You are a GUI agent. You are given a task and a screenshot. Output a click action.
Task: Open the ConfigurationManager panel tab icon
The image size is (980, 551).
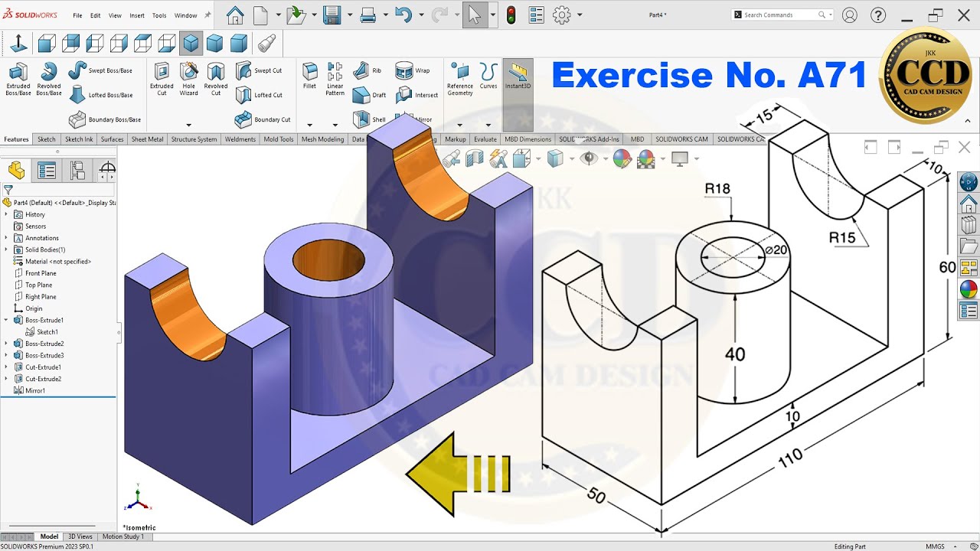77,171
